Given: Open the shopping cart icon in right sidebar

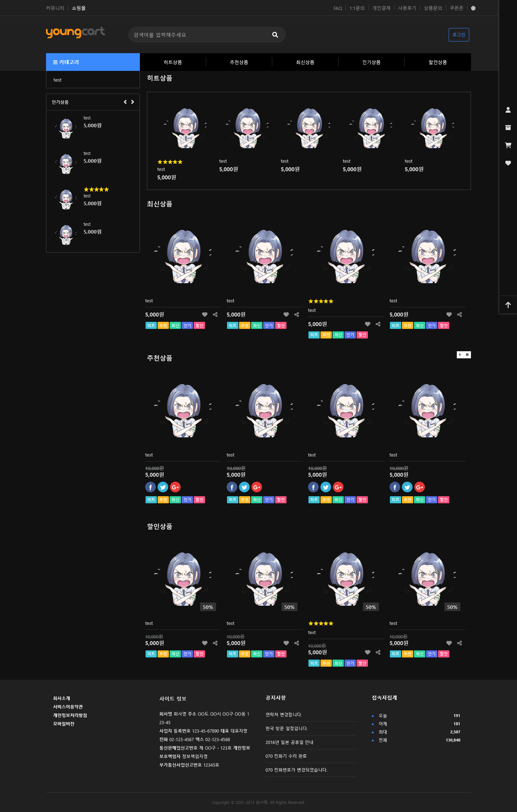Looking at the screenshot, I should pos(508,145).
